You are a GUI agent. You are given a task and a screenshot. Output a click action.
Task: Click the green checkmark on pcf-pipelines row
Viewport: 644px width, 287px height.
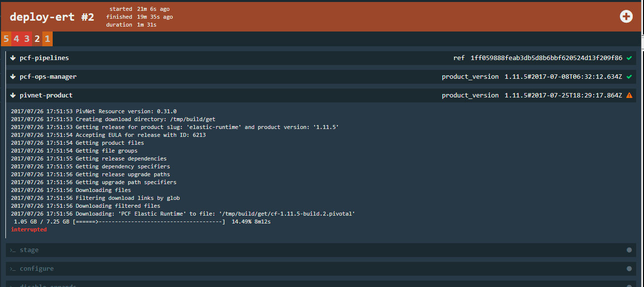(x=629, y=58)
